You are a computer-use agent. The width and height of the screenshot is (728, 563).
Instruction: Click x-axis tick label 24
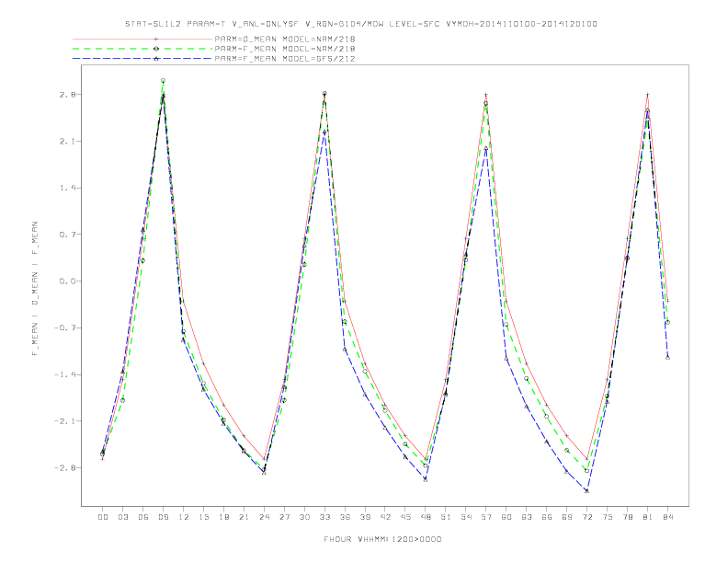point(264,517)
